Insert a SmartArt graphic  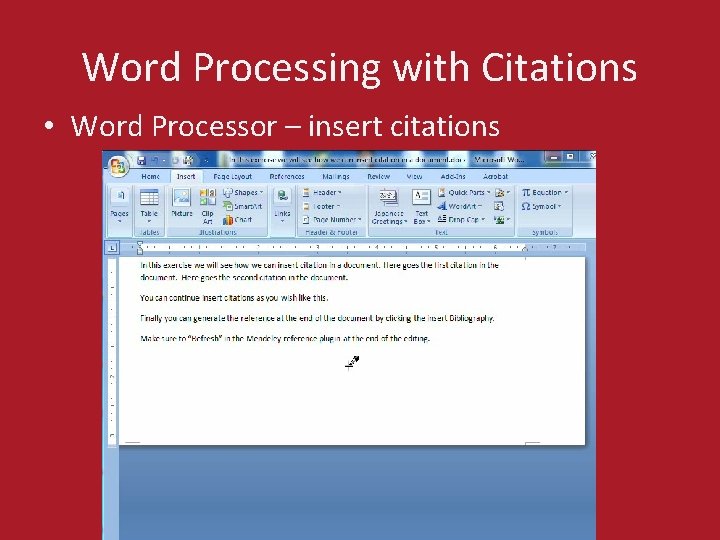[x=243, y=206]
